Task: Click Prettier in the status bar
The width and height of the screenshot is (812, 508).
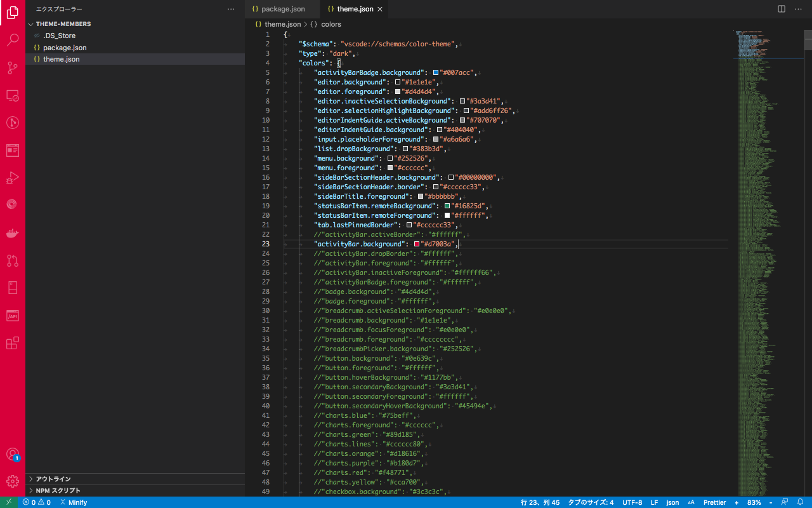Action: coord(714,502)
